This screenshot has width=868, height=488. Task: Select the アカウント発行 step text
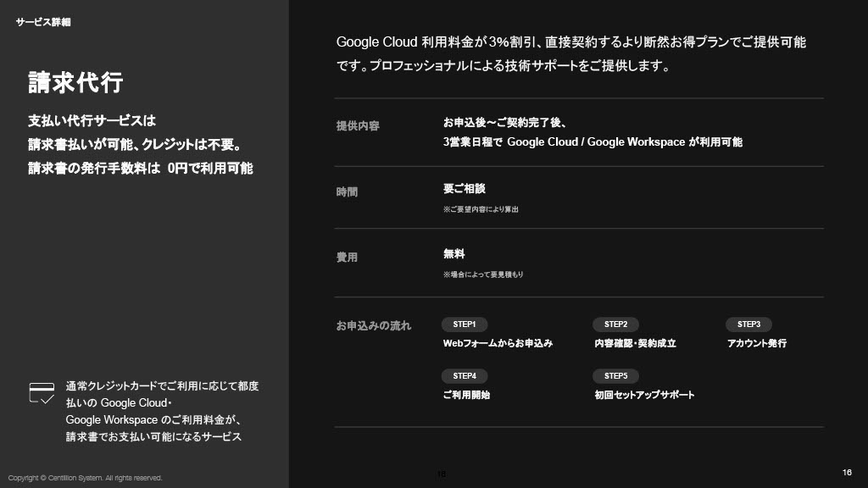[x=757, y=344]
